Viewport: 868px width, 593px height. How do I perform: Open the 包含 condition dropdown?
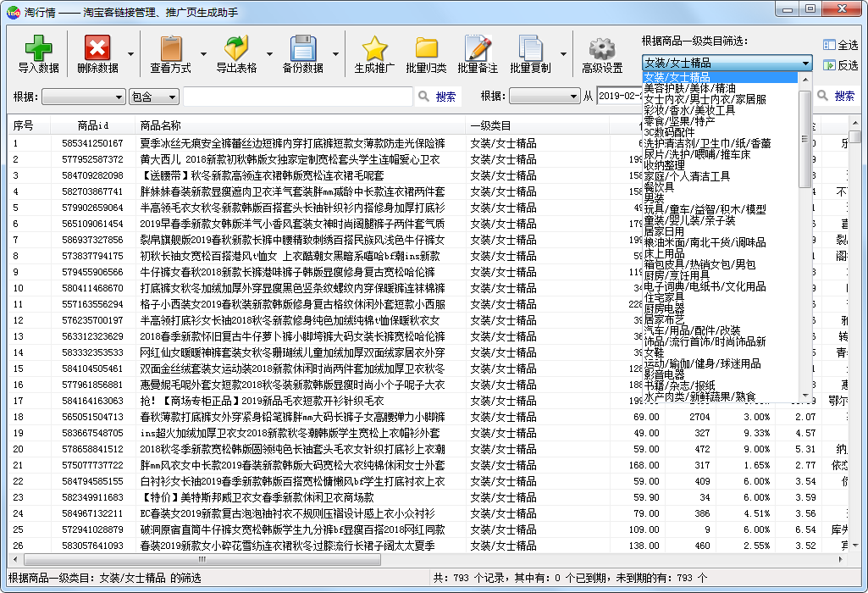tap(153, 97)
